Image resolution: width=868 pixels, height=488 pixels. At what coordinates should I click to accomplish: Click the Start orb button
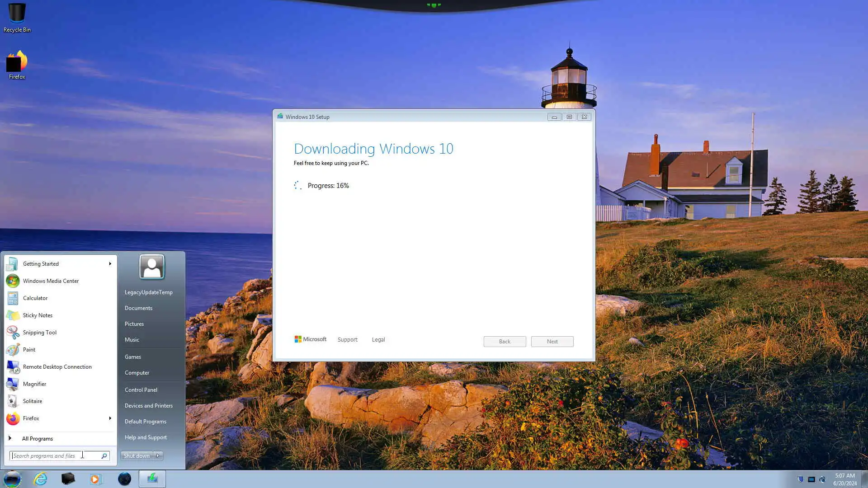point(12,479)
